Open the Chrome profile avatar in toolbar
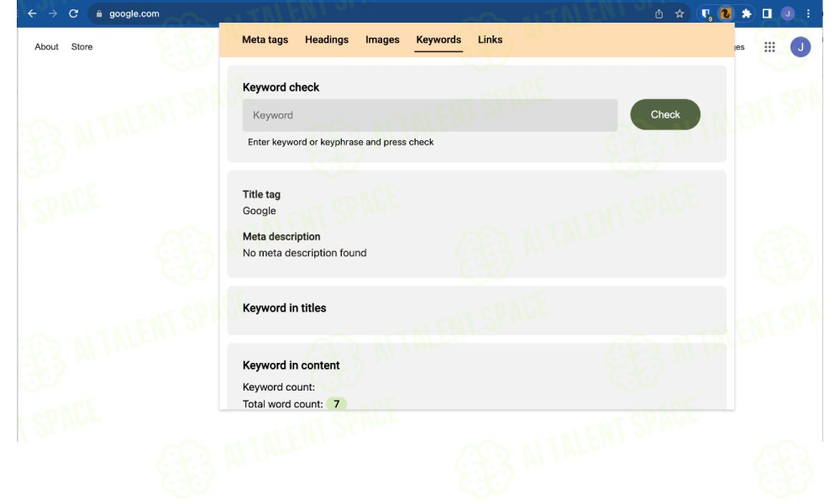 [788, 14]
